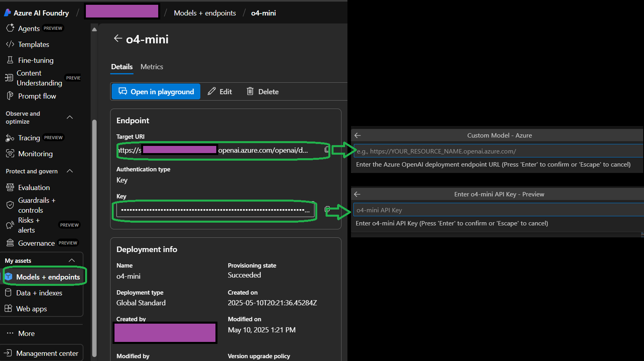
Task: Click the o4-mini deployment Name value
Action: 128,276
